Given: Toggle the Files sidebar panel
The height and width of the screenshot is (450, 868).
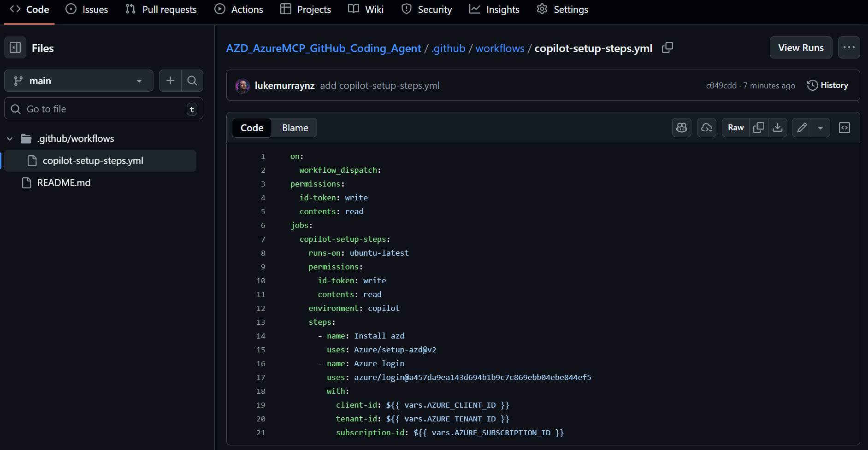Looking at the screenshot, I should coord(15,47).
